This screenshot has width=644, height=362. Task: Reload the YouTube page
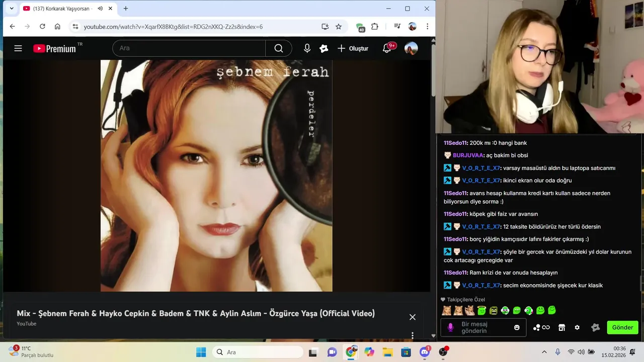click(42, 26)
